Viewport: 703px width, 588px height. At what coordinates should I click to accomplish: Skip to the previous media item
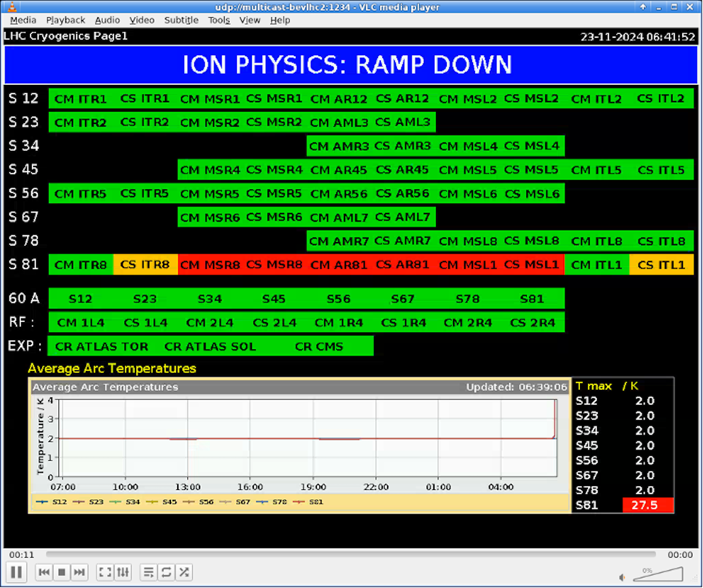click(x=44, y=572)
